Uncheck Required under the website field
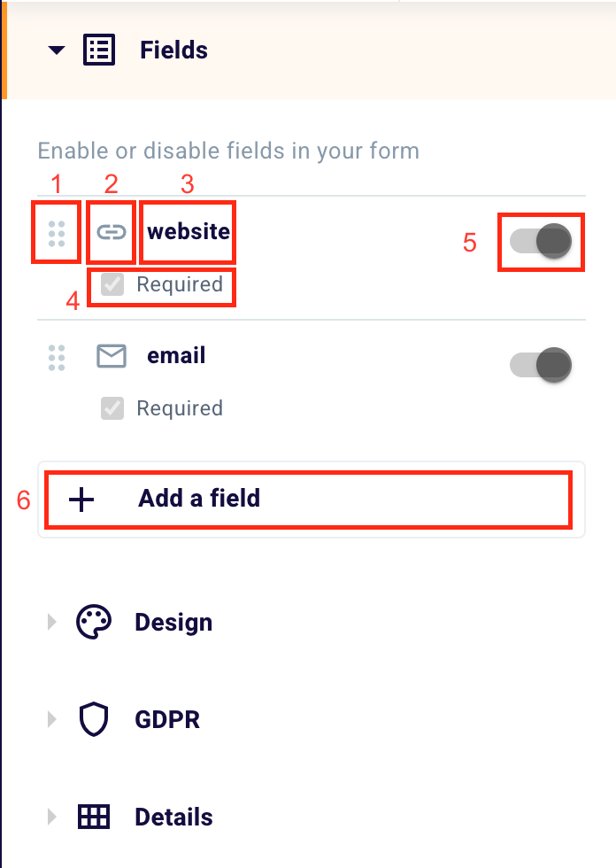 click(112, 285)
